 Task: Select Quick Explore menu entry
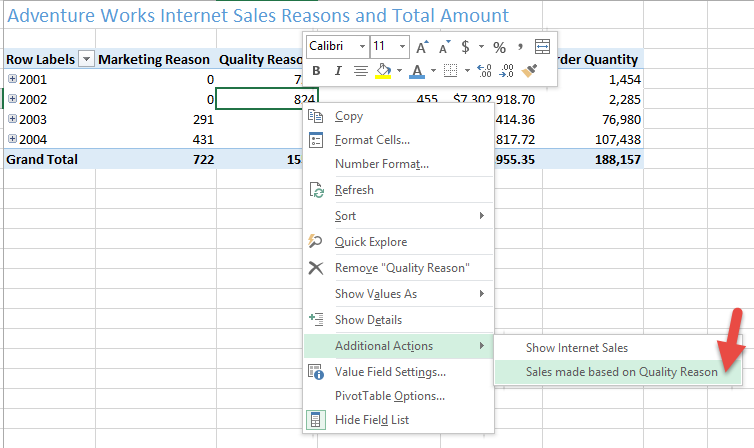pyautogui.click(x=399, y=242)
